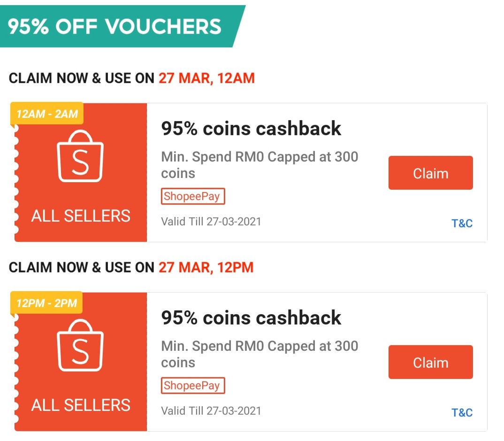Tap the red 27 MAR, 12PM heading text
The image size is (504, 441).
[206, 268]
